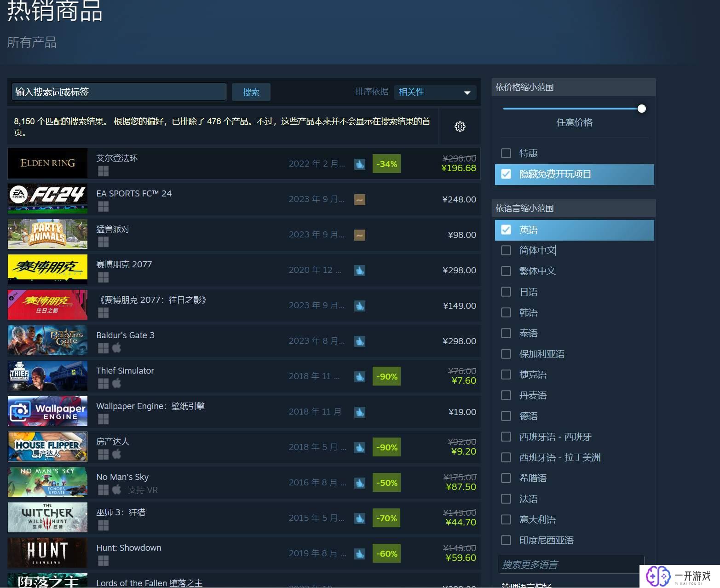The image size is (720, 588).
Task: Click the Party Animals game thumbnail
Action: pos(47,234)
